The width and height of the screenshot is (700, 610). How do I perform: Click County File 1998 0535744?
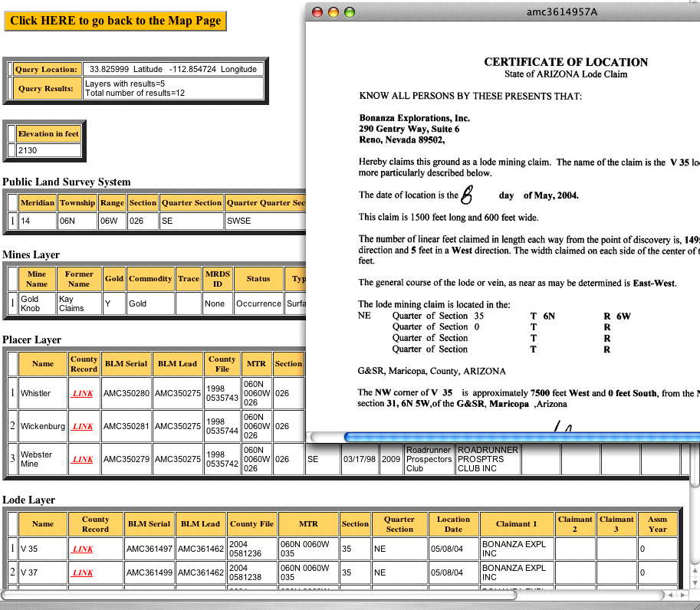[x=222, y=426]
